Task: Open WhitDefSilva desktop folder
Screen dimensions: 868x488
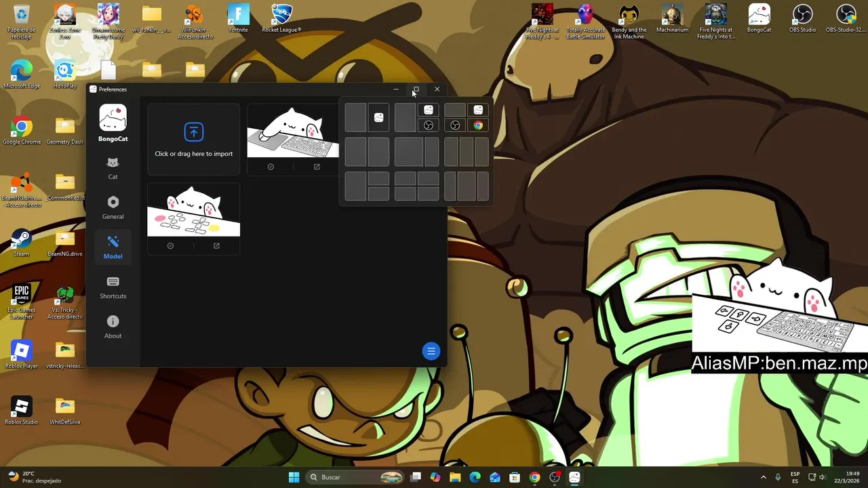Action: (65, 411)
